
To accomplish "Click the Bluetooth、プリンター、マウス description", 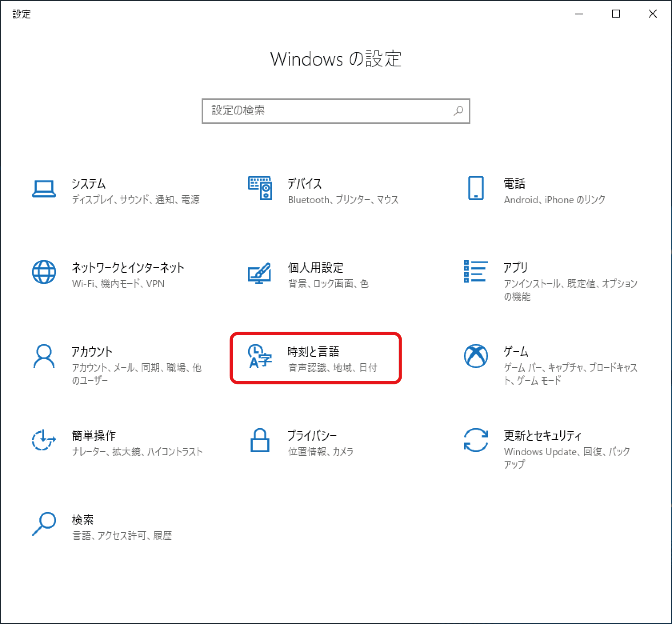I will pyautogui.click(x=343, y=200).
